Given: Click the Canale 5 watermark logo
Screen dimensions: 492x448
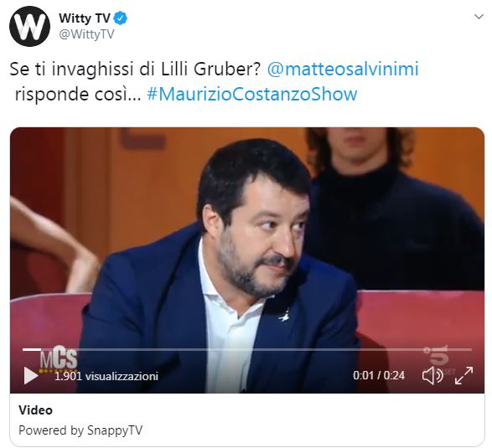Looking at the screenshot, I should (437, 355).
